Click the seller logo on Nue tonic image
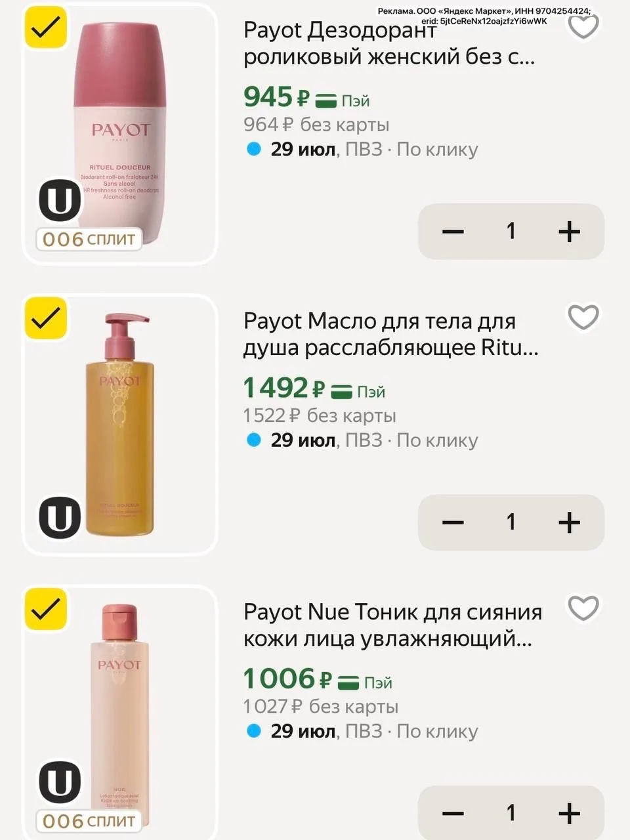This screenshot has width=630, height=840. [60, 782]
